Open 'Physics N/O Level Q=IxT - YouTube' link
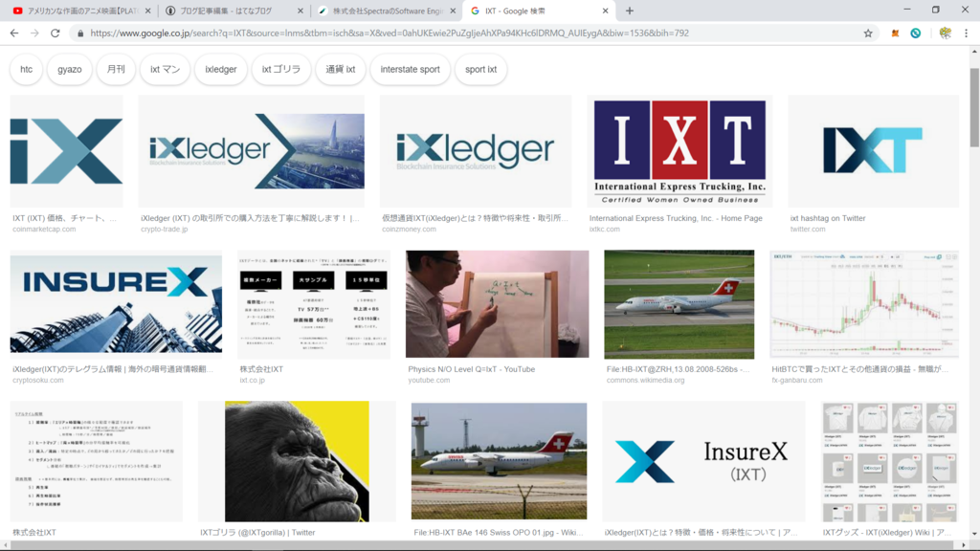The width and height of the screenshot is (980, 551). (x=471, y=369)
